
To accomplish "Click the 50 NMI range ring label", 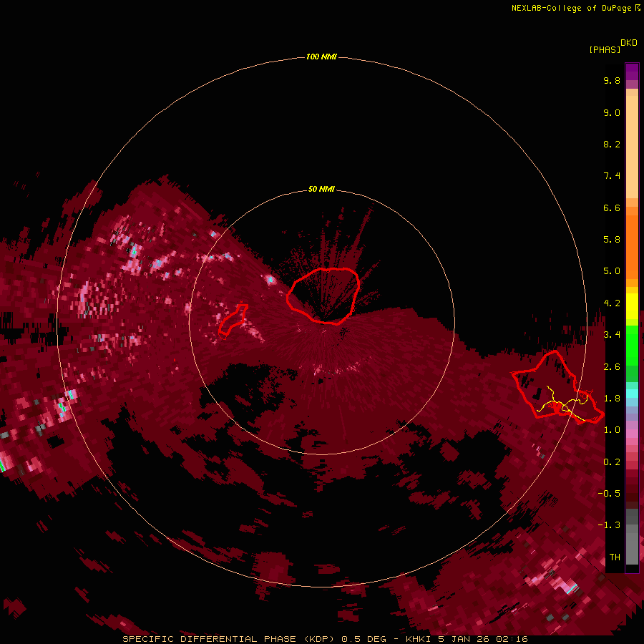I will (321, 189).
